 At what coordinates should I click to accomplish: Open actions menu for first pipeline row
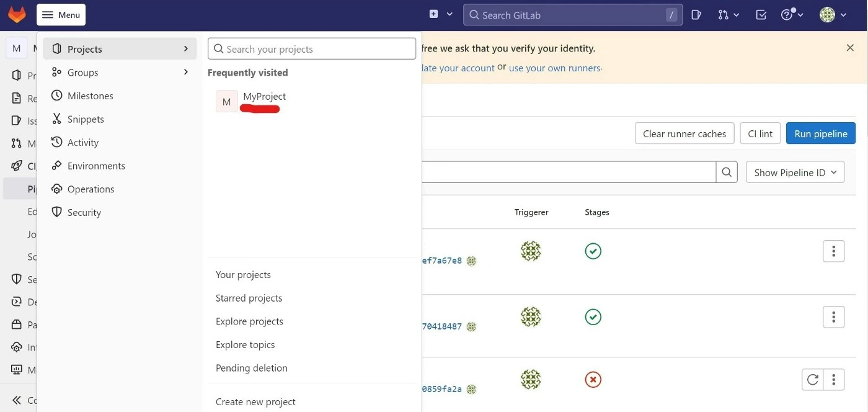point(833,251)
